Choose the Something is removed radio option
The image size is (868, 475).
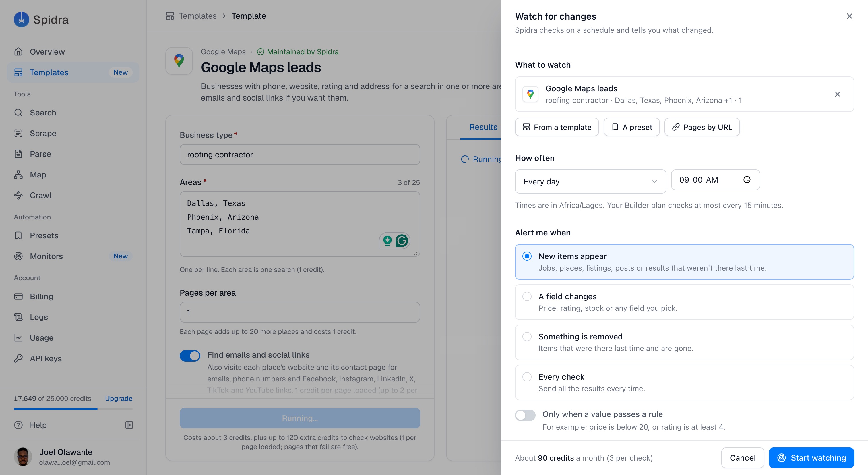[527, 337]
